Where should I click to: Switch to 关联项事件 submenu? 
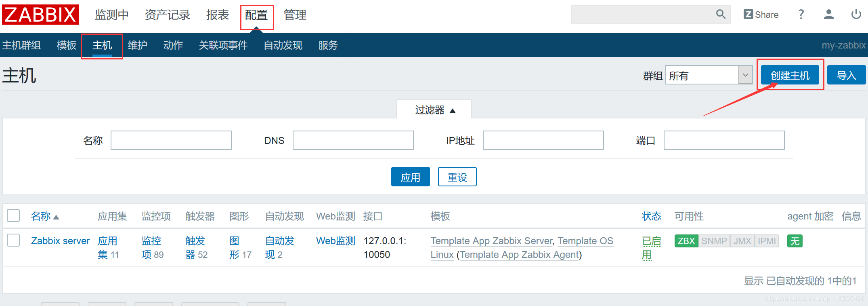click(223, 45)
